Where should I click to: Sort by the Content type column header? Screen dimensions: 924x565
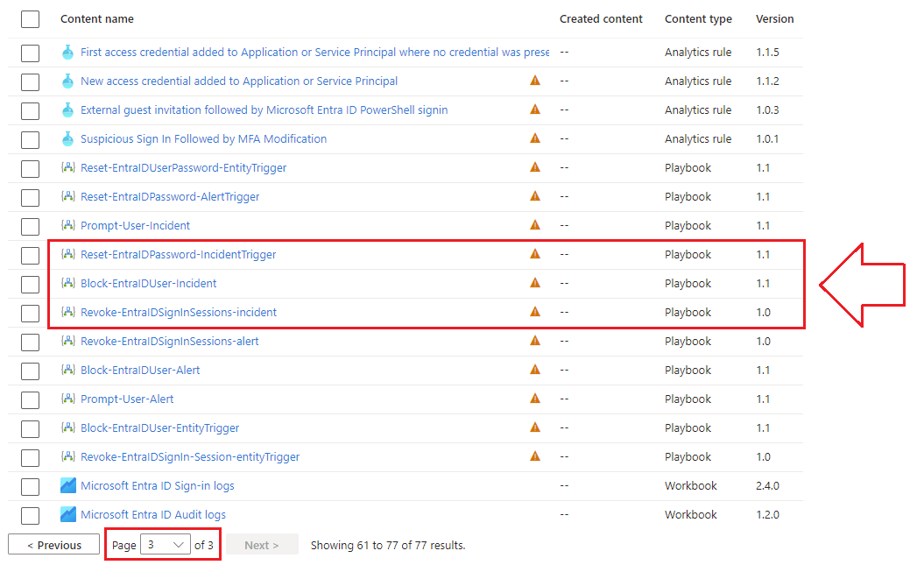tap(698, 19)
